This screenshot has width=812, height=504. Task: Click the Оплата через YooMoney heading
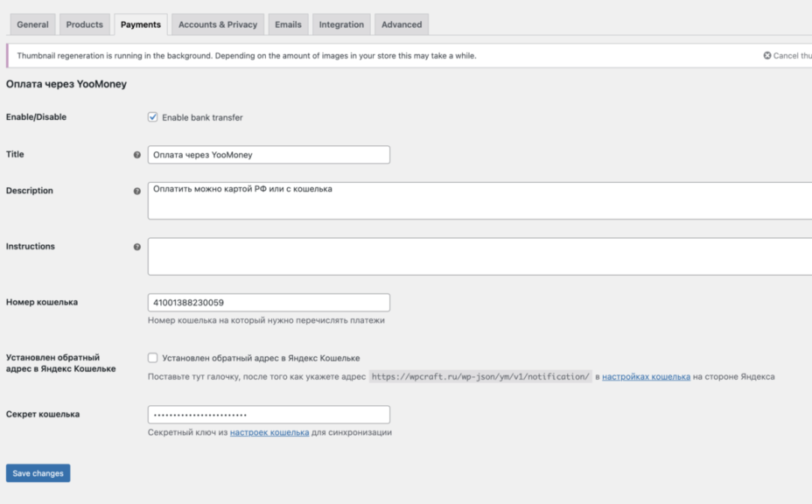(66, 84)
